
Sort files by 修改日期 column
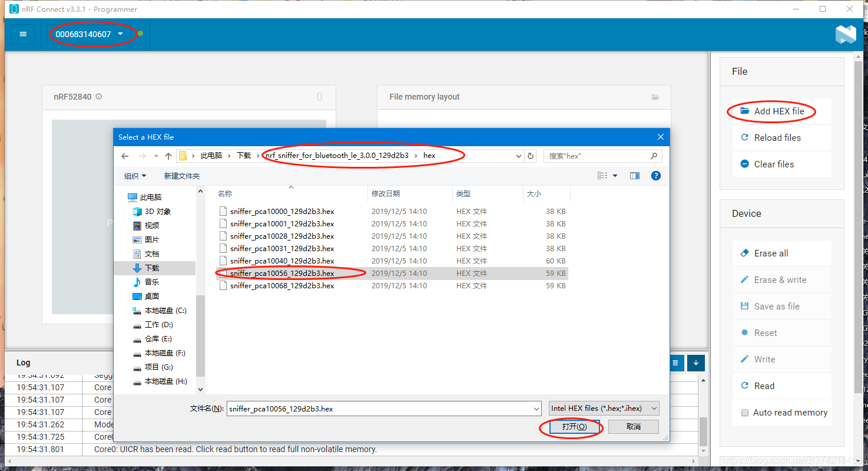[x=410, y=193]
